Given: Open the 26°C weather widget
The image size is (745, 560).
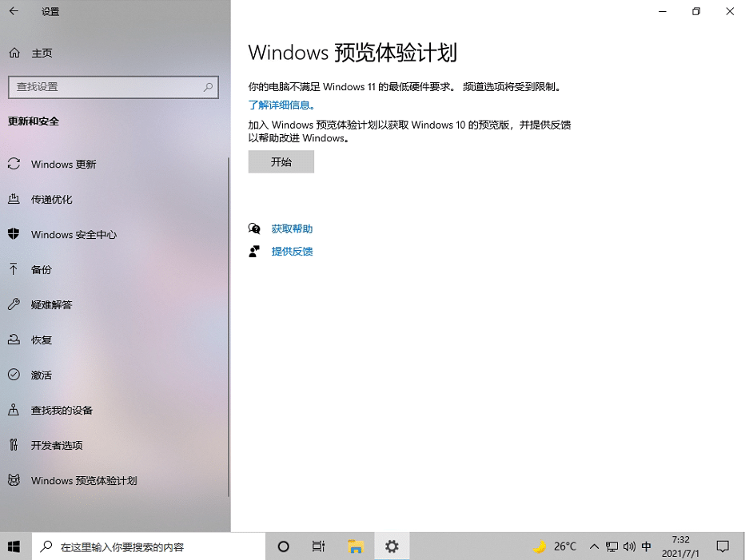Looking at the screenshot, I should pos(555,546).
